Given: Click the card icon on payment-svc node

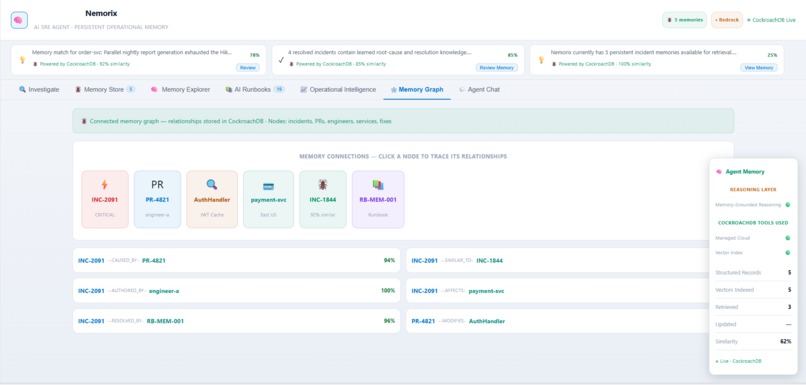Looking at the screenshot, I should (x=268, y=186).
